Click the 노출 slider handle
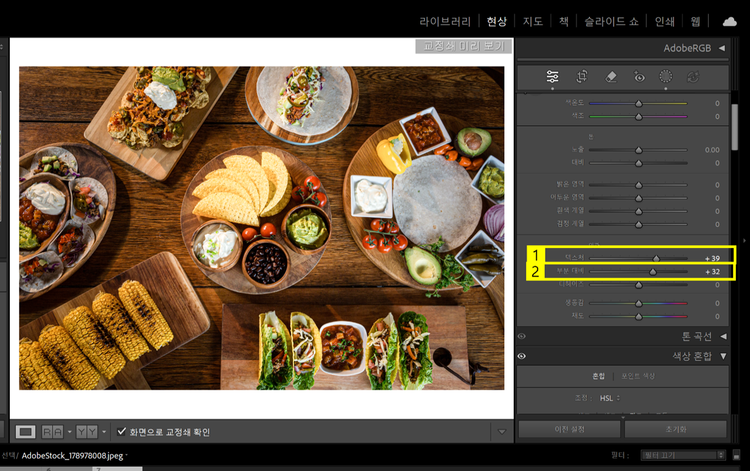The image size is (750, 471). pyautogui.click(x=639, y=150)
